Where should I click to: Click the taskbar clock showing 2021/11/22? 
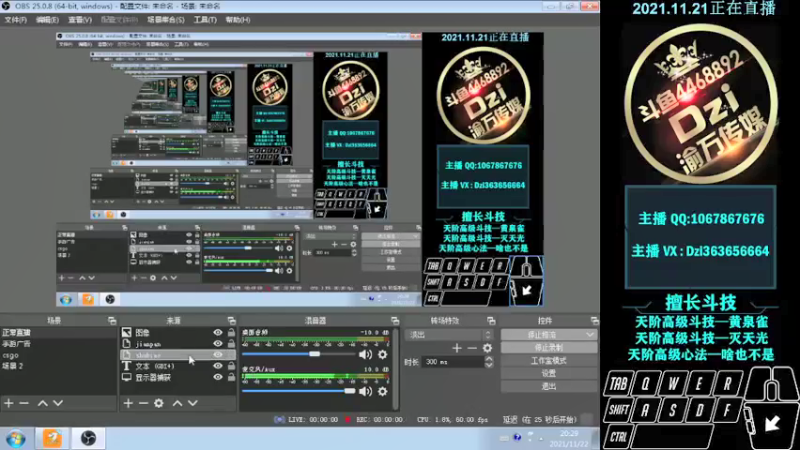click(x=569, y=439)
